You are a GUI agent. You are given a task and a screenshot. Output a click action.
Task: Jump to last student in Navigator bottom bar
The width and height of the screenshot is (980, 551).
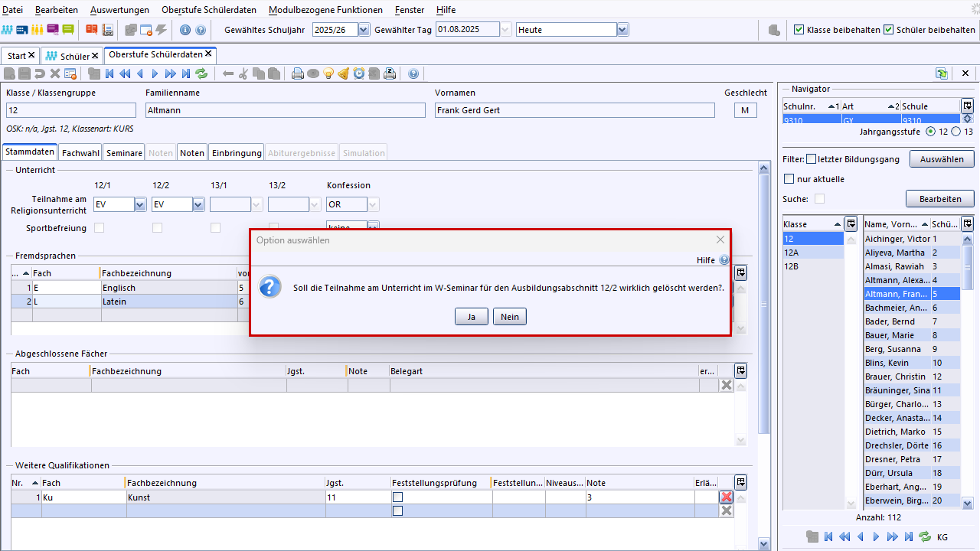[909, 537]
